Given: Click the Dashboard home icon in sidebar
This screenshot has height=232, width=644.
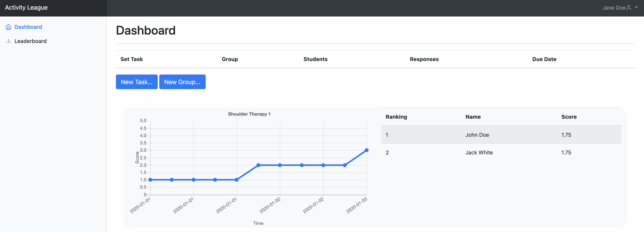Looking at the screenshot, I should pos(8,27).
